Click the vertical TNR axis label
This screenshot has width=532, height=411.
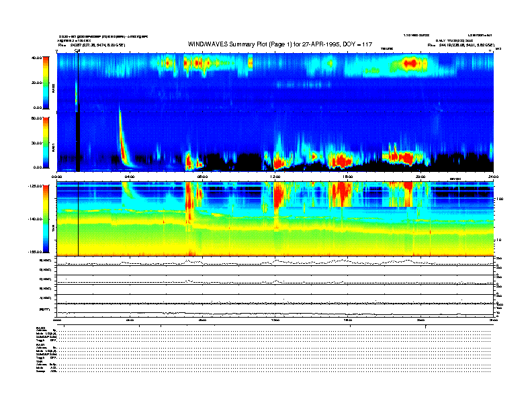[x=54, y=228]
